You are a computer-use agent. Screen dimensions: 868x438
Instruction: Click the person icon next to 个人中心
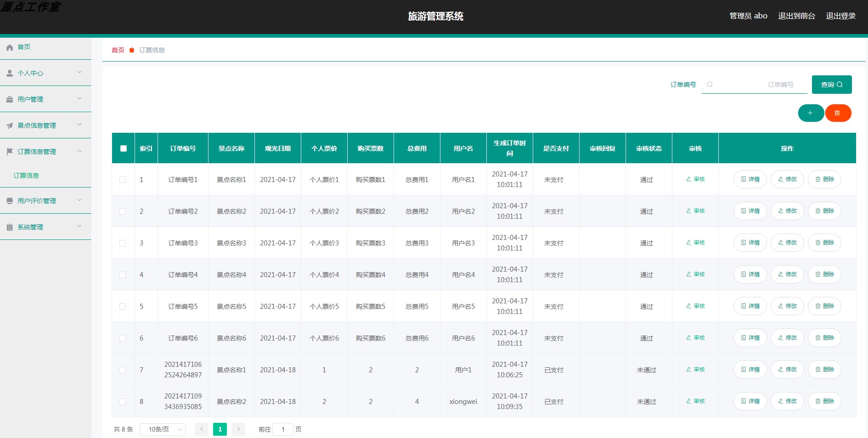tap(9, 73)
